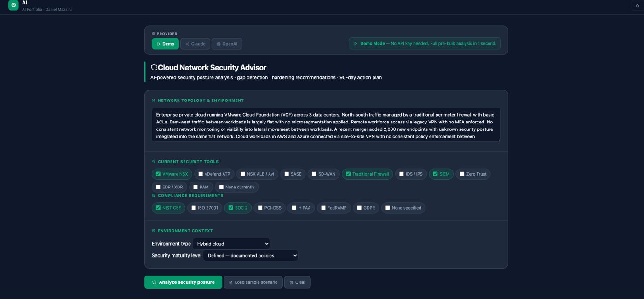This screenshot has width=644, height=299.
Task: Uncheck the VMware NSX checkbox
Action: (158, 174)
